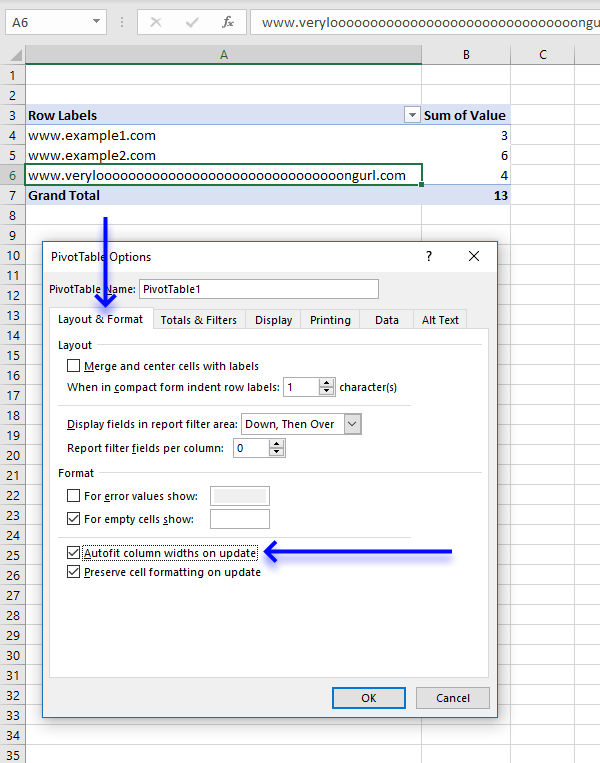This screenshot has width=600, height=763.
Task: Click the Select All corner triangle
Action: 16,54
